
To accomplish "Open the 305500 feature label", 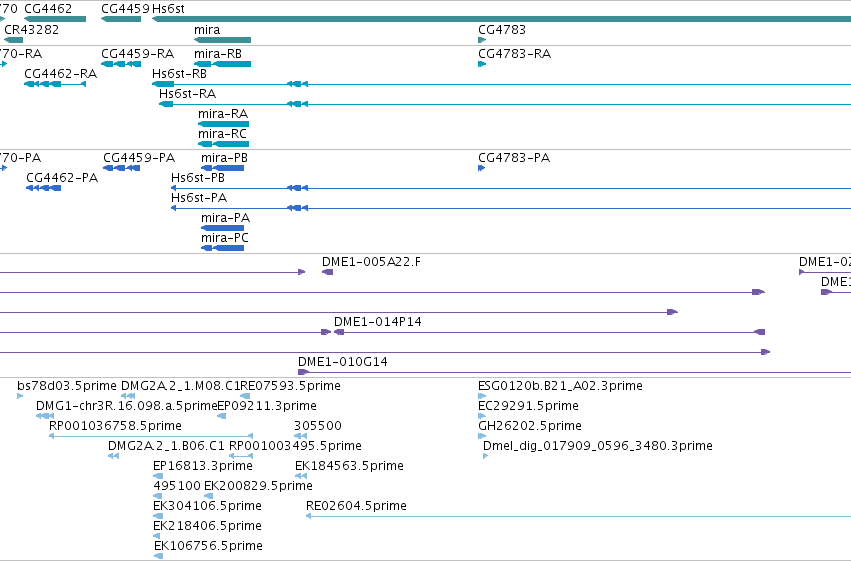I will [317, 426].
